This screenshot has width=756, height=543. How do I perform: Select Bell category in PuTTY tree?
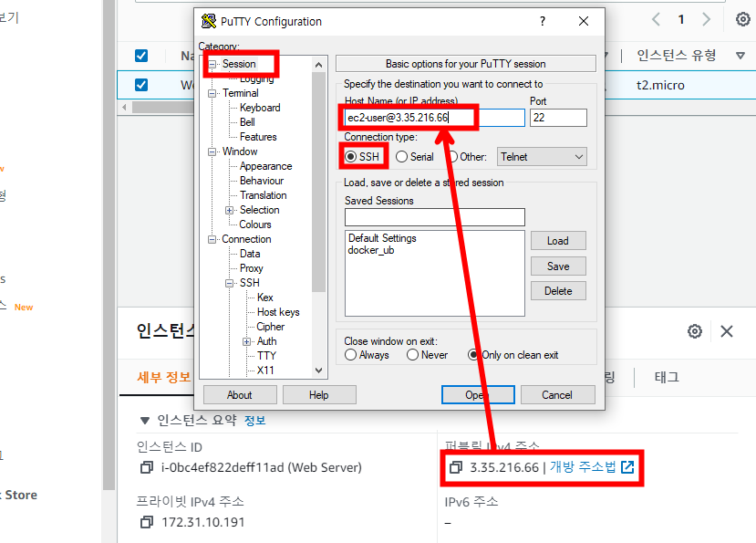pos(247,122)
